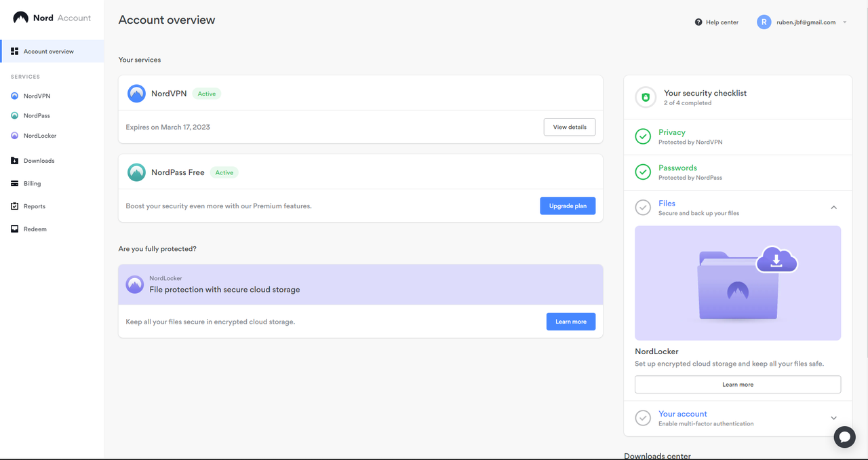Viewport: 868px width, 460px height.
Task: Click the Files unchecked circle
Action: [x=643, y=208]
